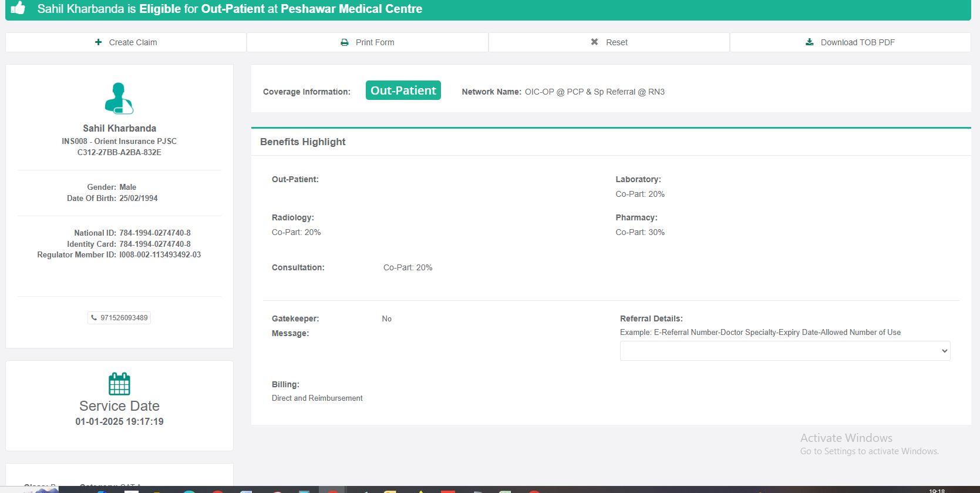Click the eligibility banner message text
980x493 pixels.
click(230, 9)
